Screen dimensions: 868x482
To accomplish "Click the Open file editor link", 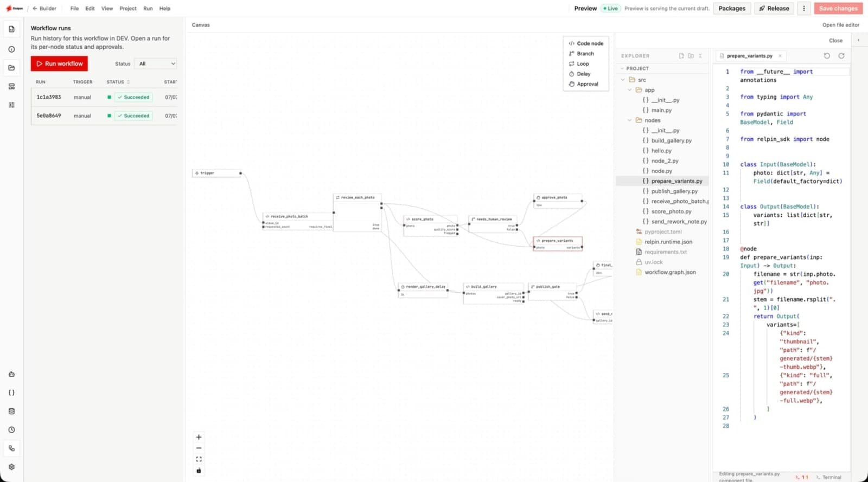I will coord(841,25).
